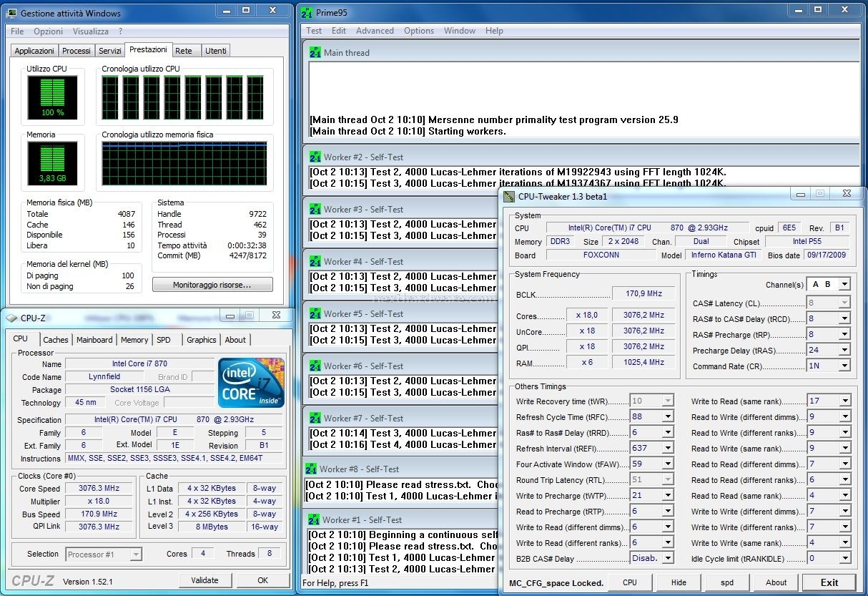The height and width of the screenshot is (596, 868).
Task: Click the Worker #7 Self-Test window icon
Action: 315,418
